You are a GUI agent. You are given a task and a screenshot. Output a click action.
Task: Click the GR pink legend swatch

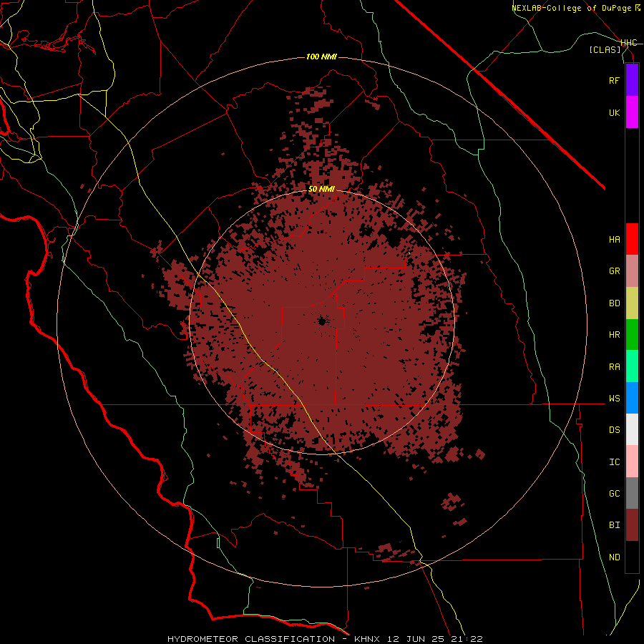point(632,271)
